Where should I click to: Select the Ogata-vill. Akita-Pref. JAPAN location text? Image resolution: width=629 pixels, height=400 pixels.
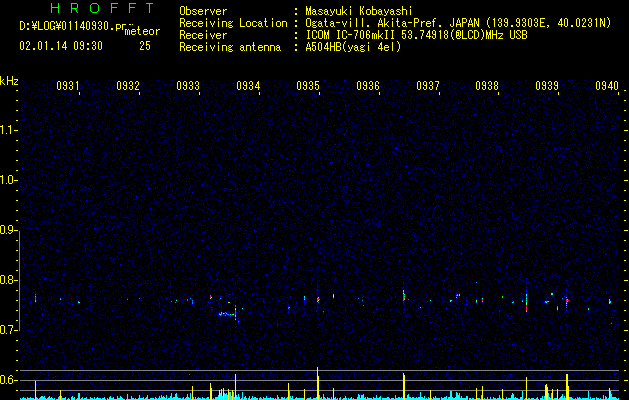coord(458,23)
